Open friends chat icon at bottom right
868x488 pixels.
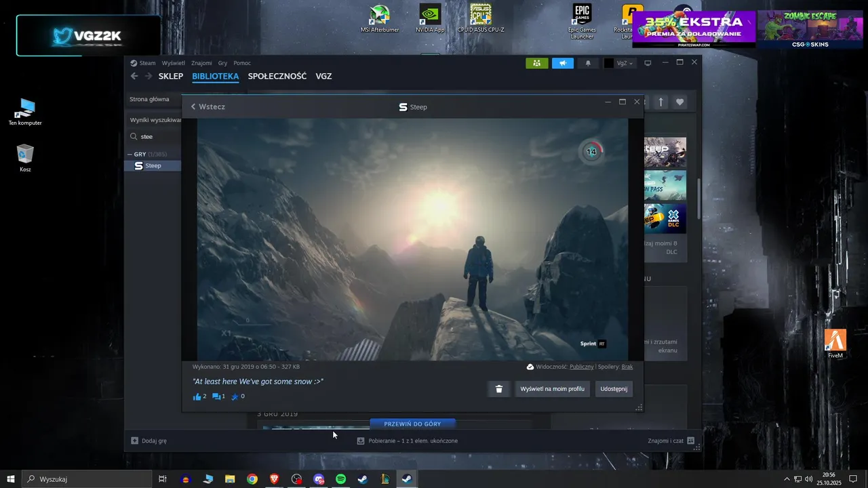(690, 441)
